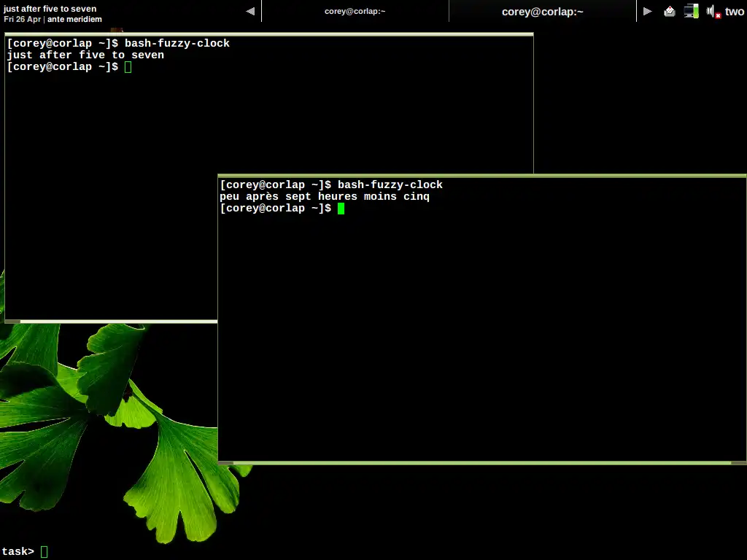Open the network monitor tray icon
747x560 pixels.
[691, 11]
